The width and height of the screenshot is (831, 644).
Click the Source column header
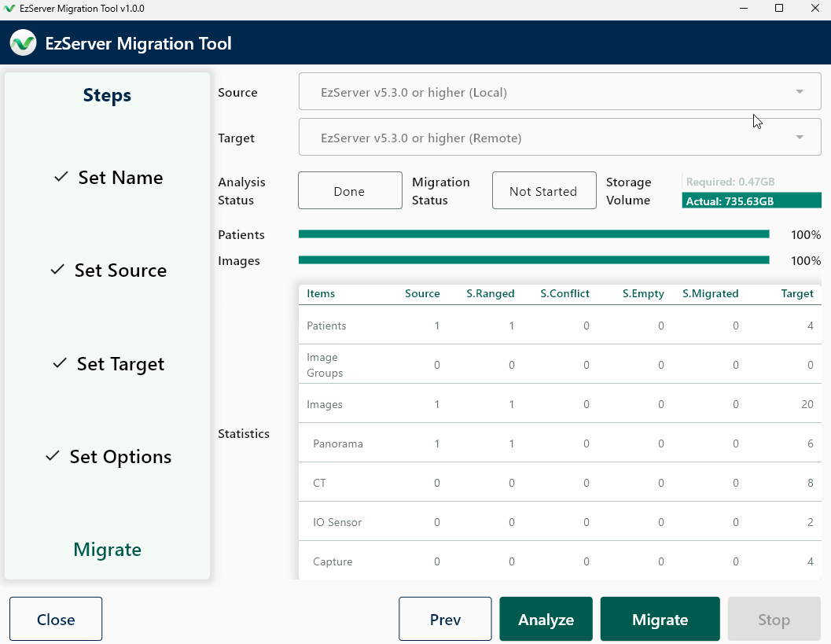click(422, 293)
